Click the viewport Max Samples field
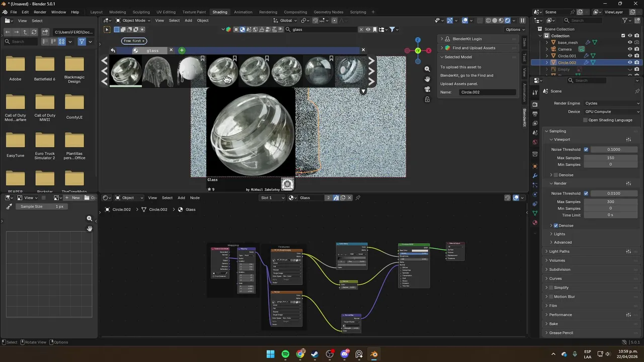 [x=610, y=158]
